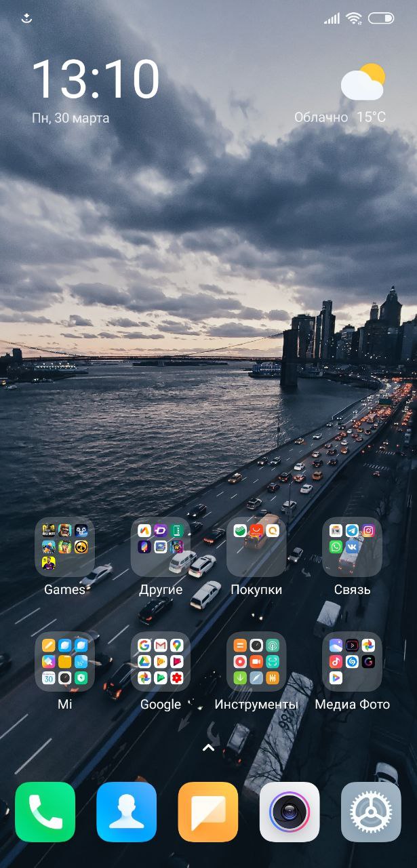Viewport: 417px width, 868px height.
Task: Open the Mi apps folder
Action: (65, 662)
